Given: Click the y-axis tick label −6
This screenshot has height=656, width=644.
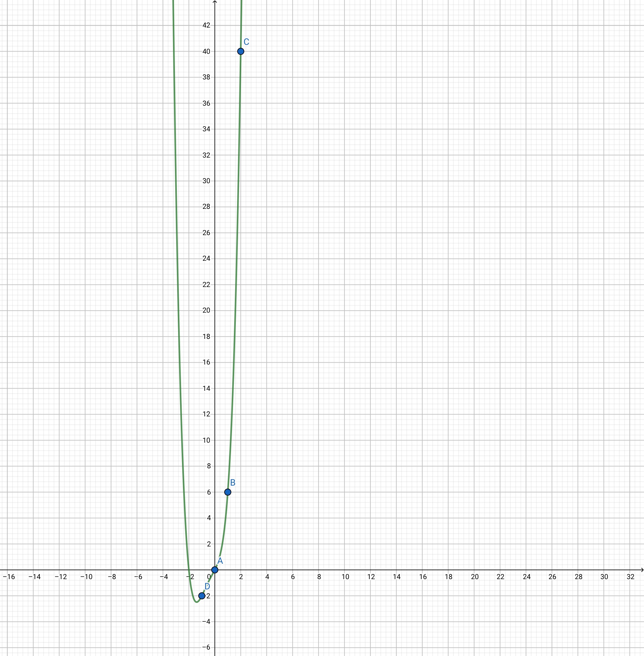Looking at the screenshot, I should [206, 648].
